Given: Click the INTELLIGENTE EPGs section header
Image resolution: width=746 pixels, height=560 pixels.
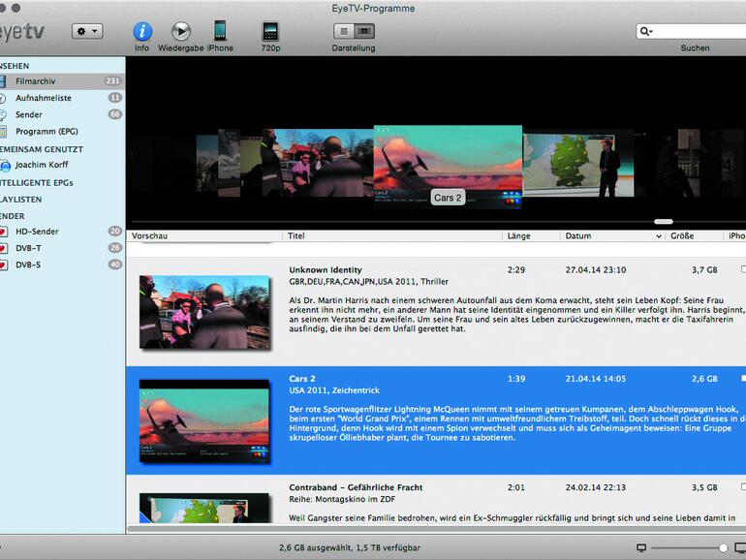Looking at the screenshot, I should tap(37, 183).
